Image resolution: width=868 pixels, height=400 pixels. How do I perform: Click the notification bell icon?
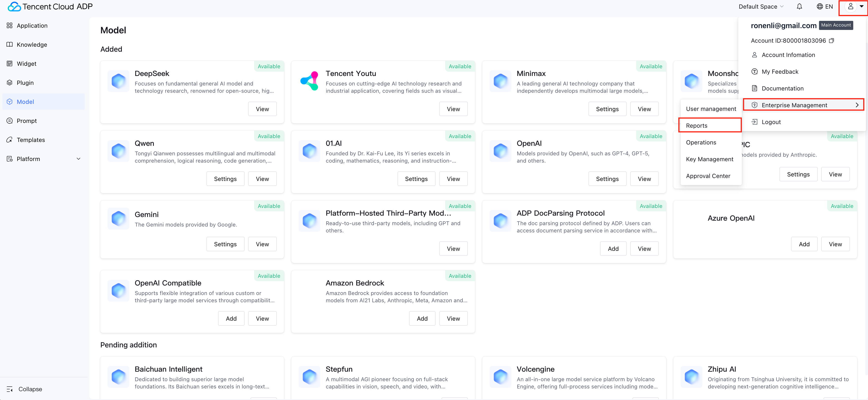799,7
